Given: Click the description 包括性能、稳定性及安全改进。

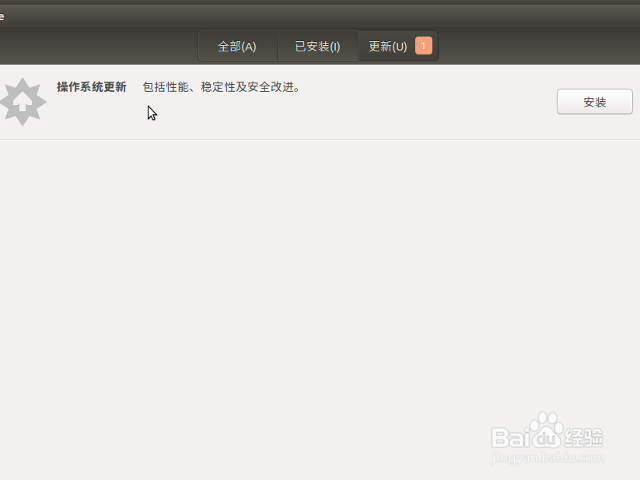Looking at the screenshot, I should point(221,87).
